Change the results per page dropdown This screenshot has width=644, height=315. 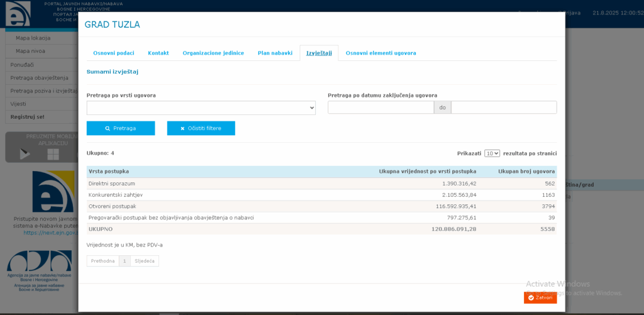(492, 153)
